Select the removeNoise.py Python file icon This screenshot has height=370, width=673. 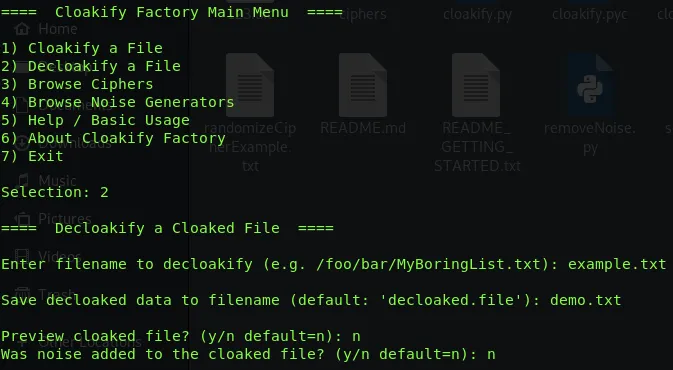[x=590, y=85]
